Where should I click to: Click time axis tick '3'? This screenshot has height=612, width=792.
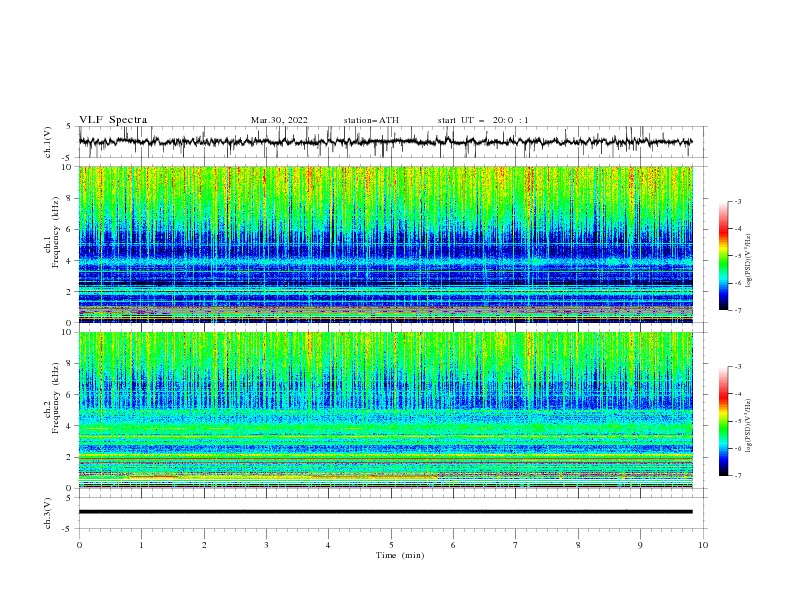tap(266, 545)
